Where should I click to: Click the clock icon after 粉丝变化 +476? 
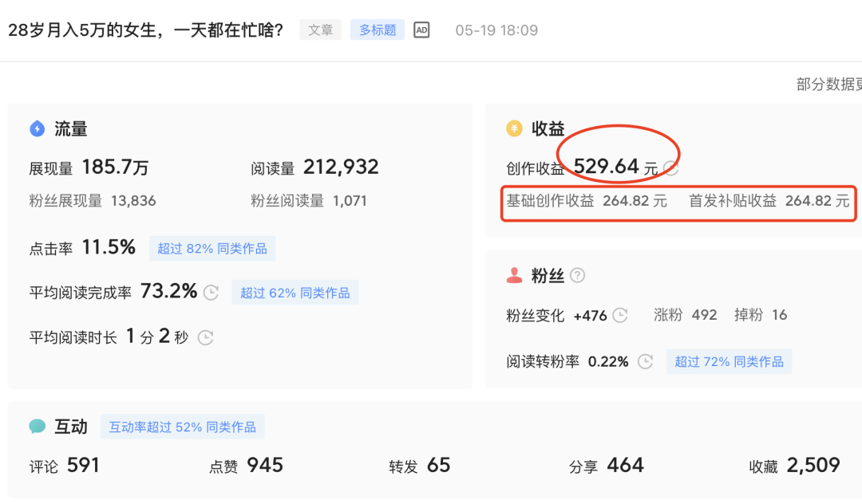[620, 315]
